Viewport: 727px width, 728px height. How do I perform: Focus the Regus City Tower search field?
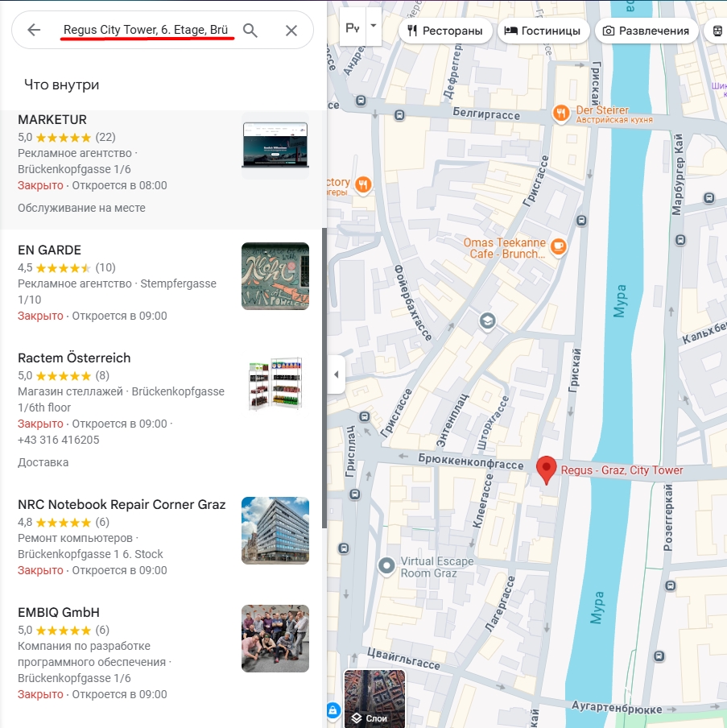147,30
